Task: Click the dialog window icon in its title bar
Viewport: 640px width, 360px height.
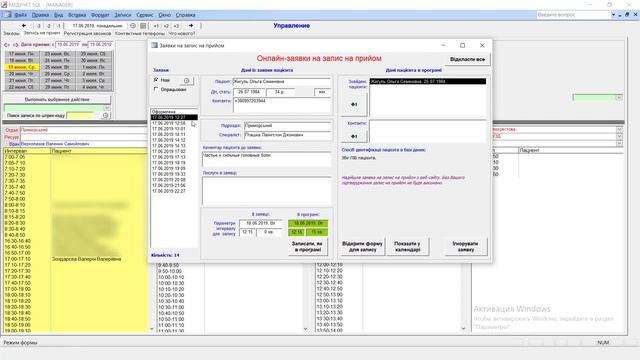Action: coord(154,45)
